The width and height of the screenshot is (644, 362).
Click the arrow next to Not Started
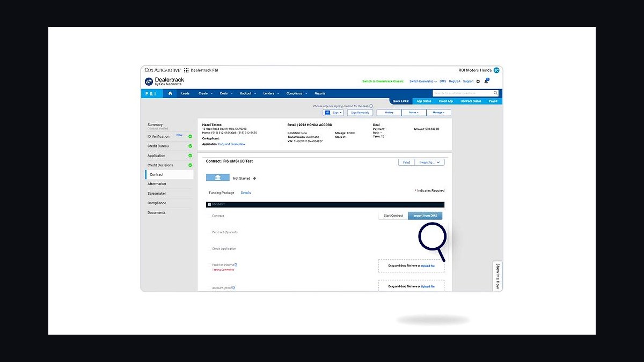(254, 178)
